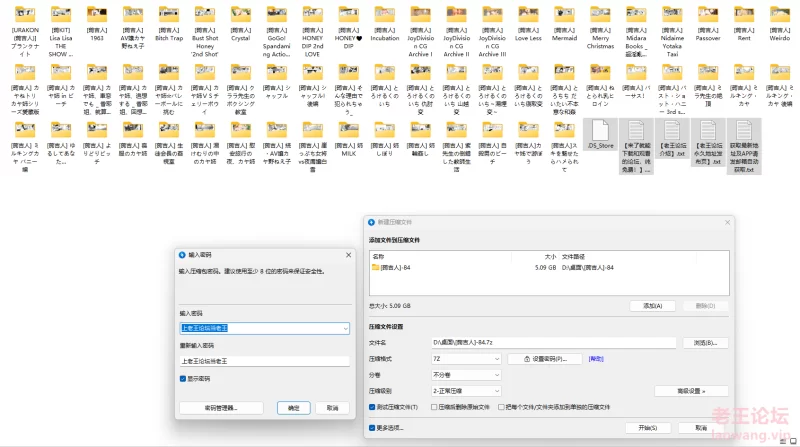Select the Mermaid folder
Image resolution: width=800 pixels, height=447 pixels.
(564, 24)
